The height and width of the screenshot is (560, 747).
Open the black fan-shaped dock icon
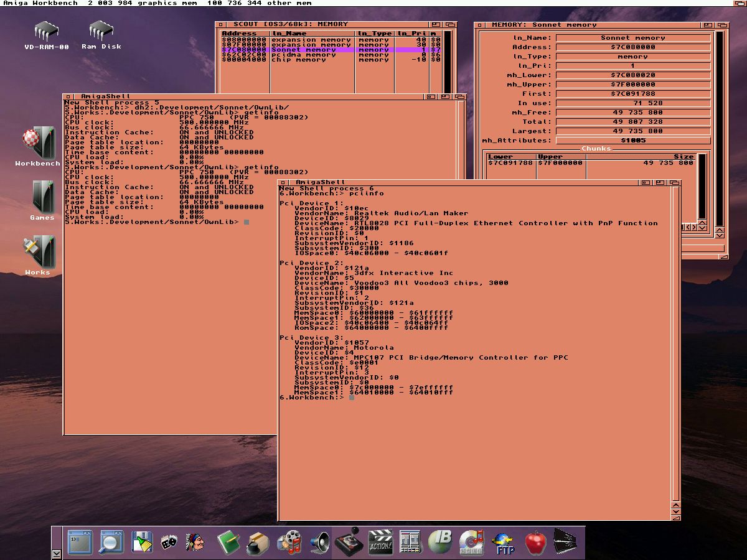565,542
